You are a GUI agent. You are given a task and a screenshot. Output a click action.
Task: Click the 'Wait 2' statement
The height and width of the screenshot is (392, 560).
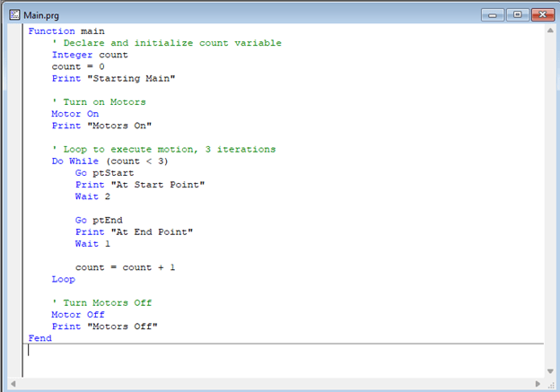92,196
